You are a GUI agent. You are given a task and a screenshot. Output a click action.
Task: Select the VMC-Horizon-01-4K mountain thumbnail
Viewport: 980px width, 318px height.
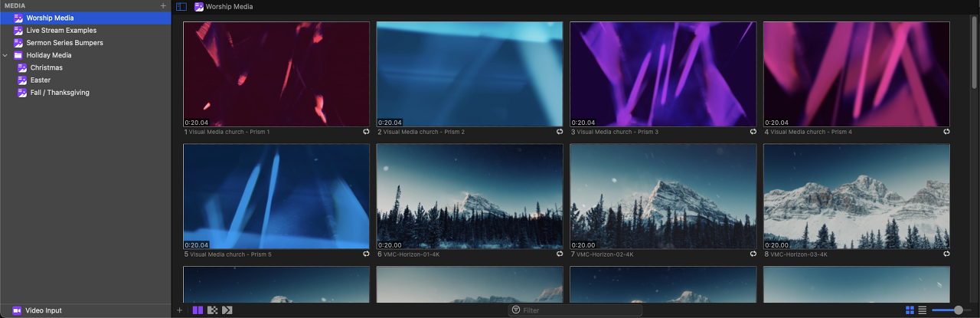(469, 196)
